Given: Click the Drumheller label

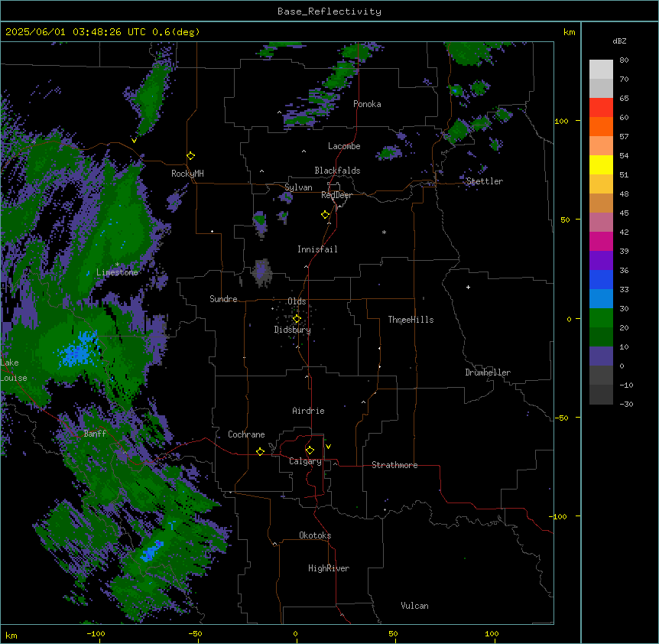Looking at the screenshot, I should point(488,372).
